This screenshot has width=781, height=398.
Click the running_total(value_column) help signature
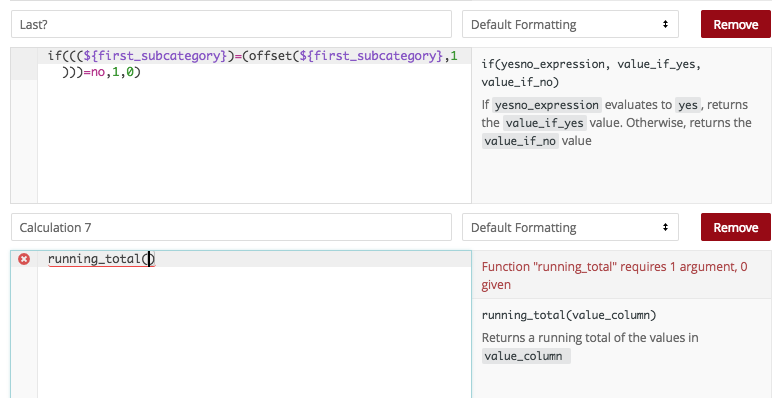coord(569,315)
